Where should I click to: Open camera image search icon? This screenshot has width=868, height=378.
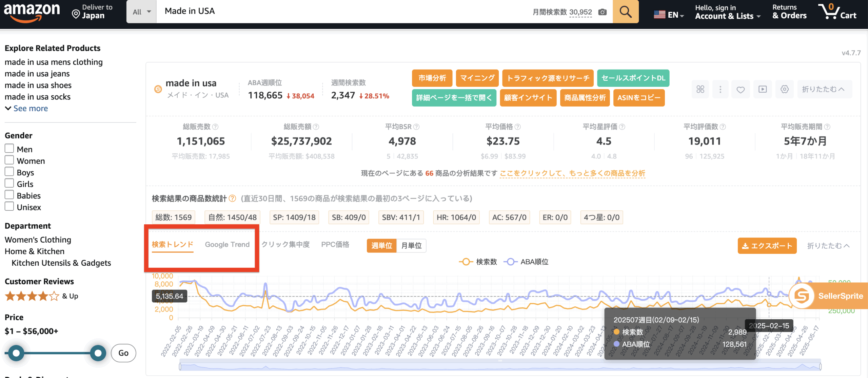tap(602, 12)
